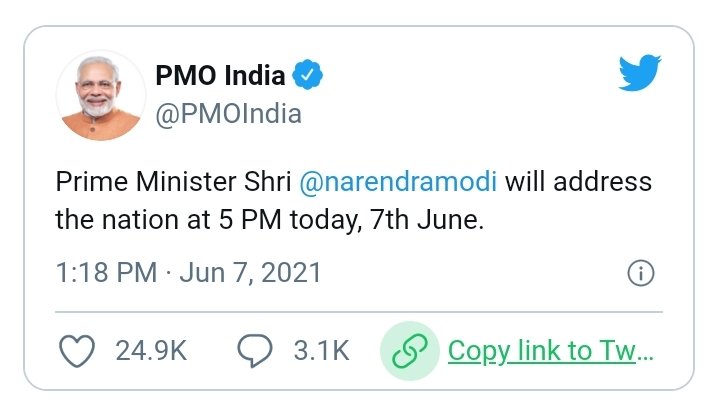Click the green chain link icon

[410, 351]
